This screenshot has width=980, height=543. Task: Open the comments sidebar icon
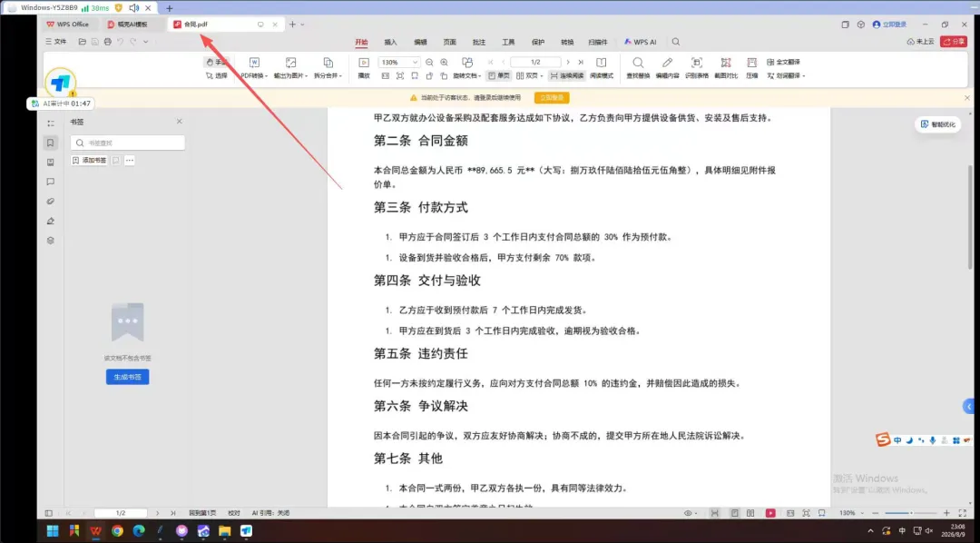coord(51,182)
